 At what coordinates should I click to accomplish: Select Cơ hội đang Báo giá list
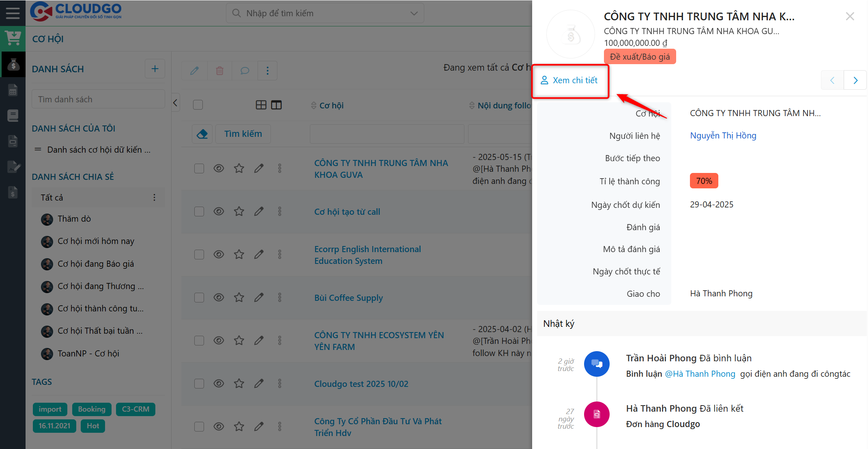point(96,264)
